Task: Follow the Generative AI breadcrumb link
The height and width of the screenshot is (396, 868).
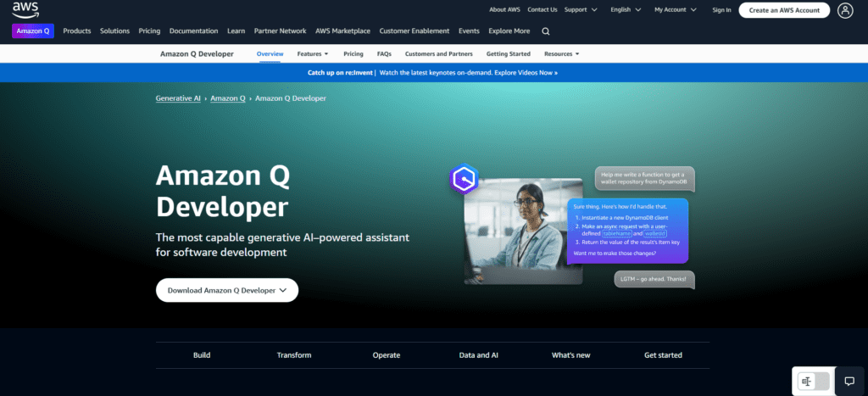Action: [x=178, y=98]
